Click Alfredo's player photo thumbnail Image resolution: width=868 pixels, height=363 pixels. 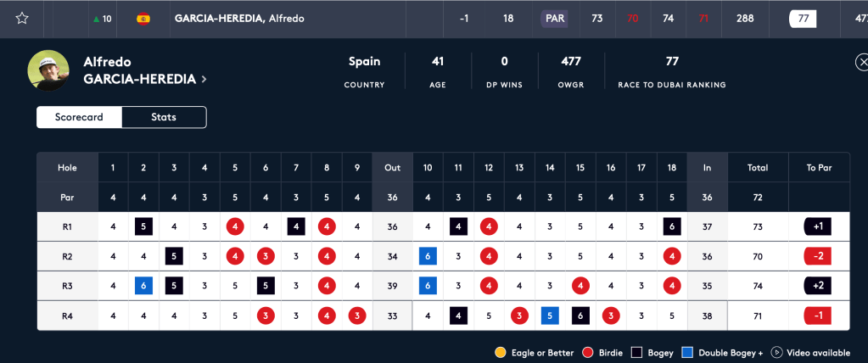click(48, 70)
